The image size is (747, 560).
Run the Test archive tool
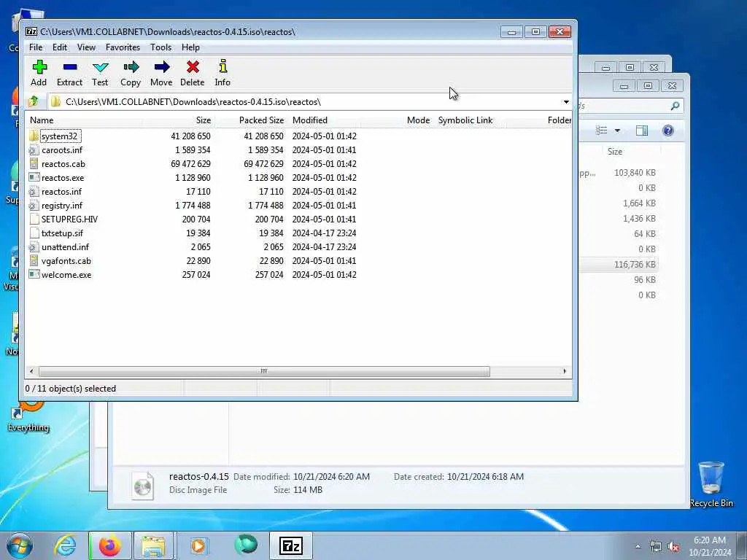pos(100,73)
